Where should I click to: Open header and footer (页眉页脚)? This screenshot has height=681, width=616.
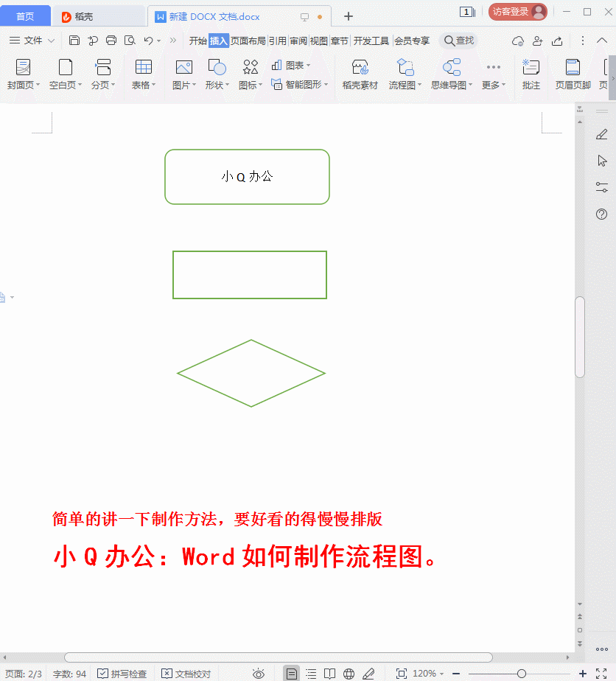tap(573, 74)
